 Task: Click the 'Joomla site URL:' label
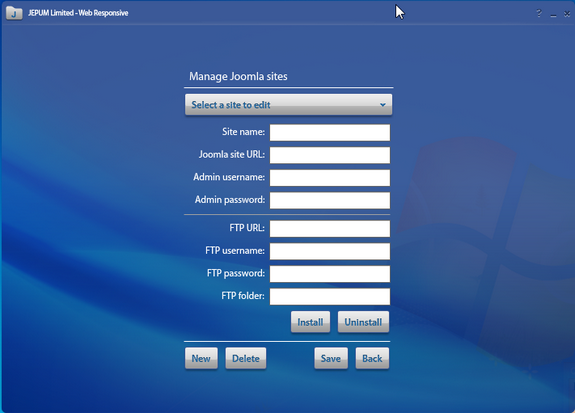(232, 154)
